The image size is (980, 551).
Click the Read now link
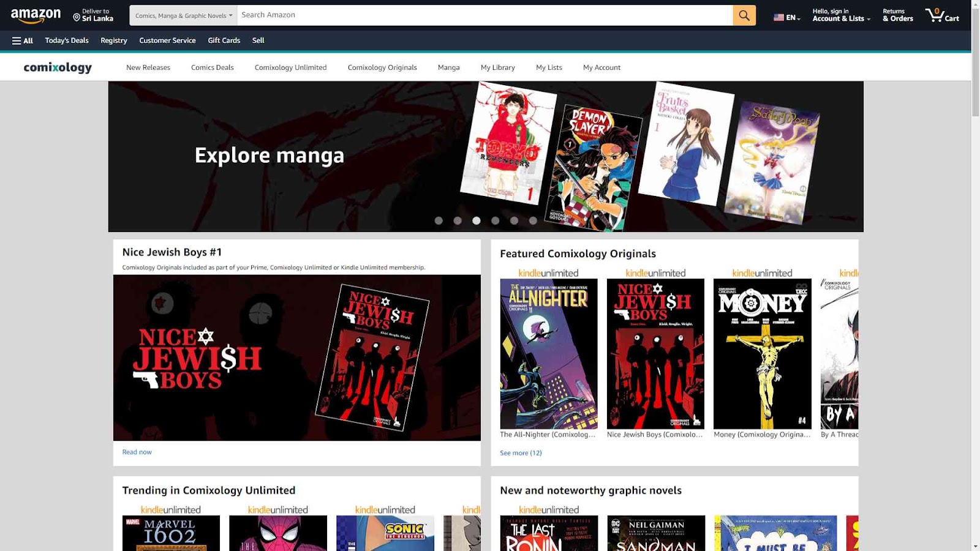pyautogui.click(x=137, y=452)
